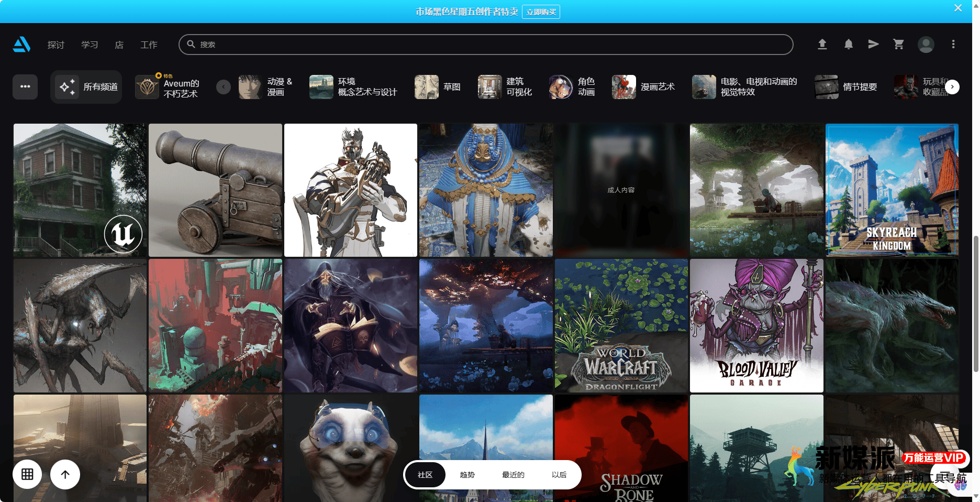The width and height of the screenshot is (980, 502).
Task: Switch feed to 趋势
Action: point(467,475)
